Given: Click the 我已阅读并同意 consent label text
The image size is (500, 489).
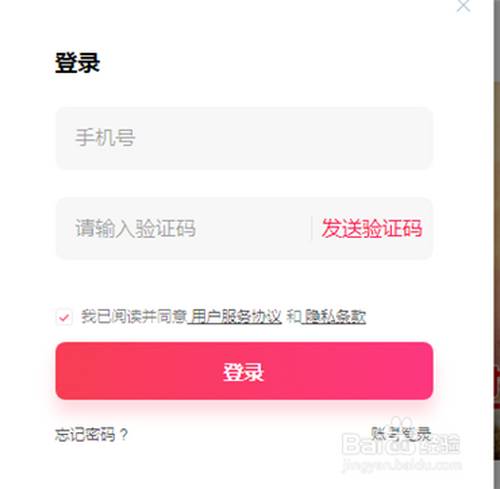Looking at the screenshot, I should 134,316.
